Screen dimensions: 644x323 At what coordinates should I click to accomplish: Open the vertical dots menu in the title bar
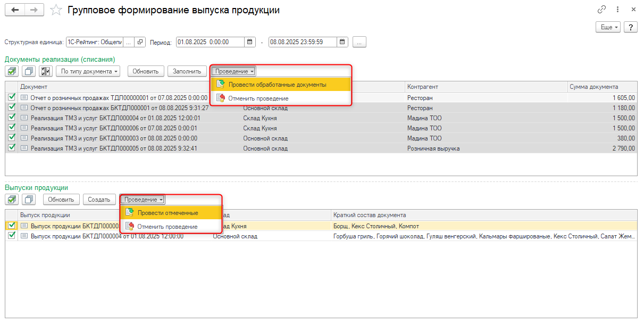click(x=618, y=10)
